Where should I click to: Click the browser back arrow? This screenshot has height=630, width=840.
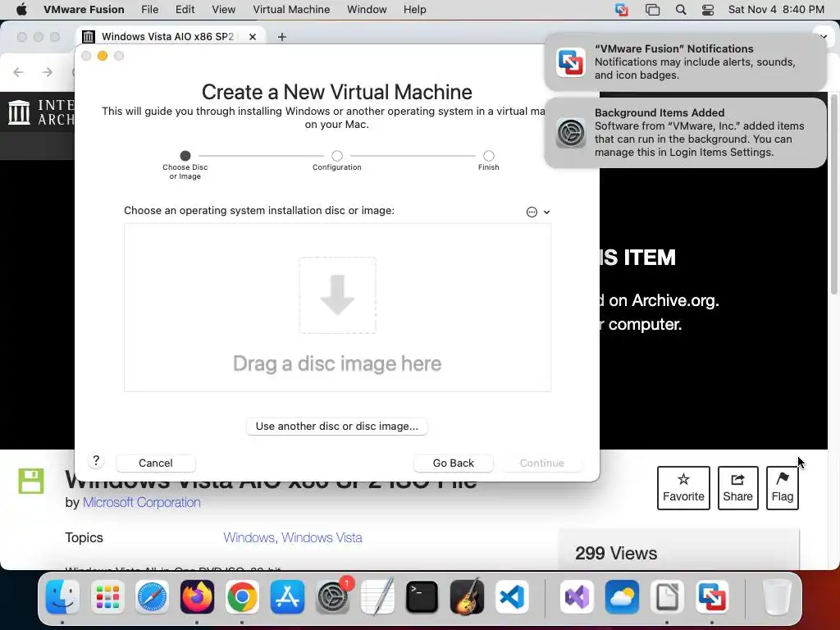(18, 72)
